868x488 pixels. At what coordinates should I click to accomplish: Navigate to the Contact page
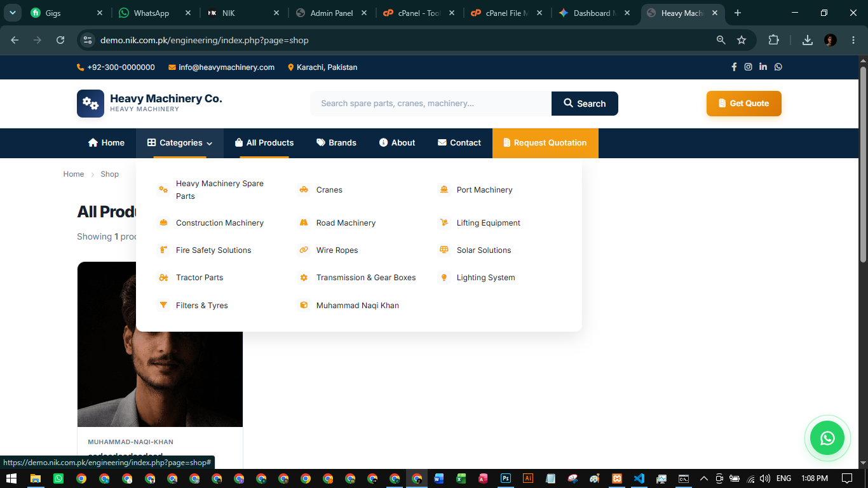[x=459, y=143]
